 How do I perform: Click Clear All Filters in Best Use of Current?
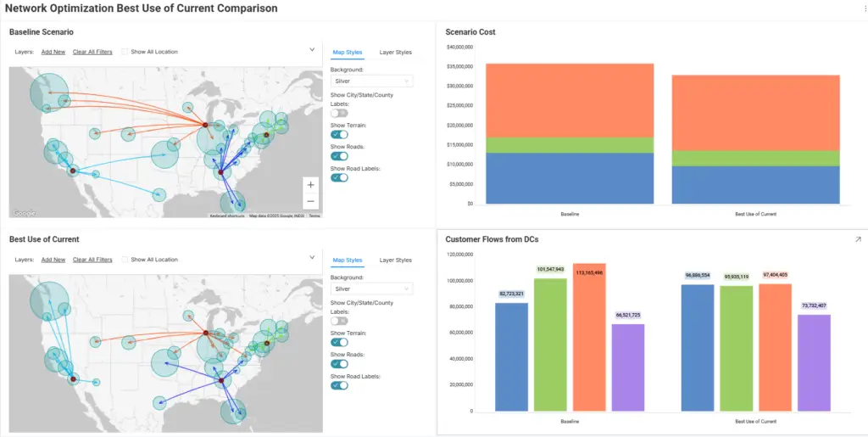92,260
